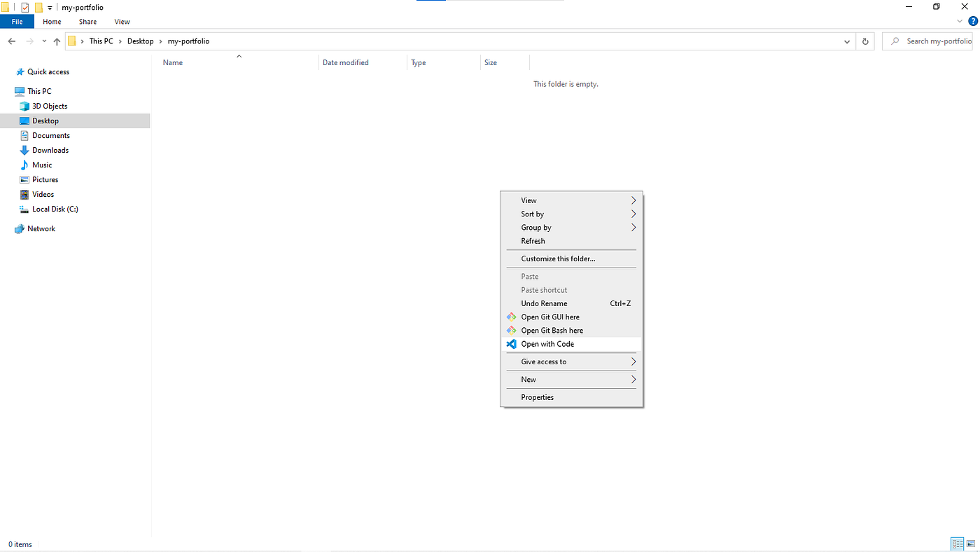Open the Sort by submenu

point(571,214)
